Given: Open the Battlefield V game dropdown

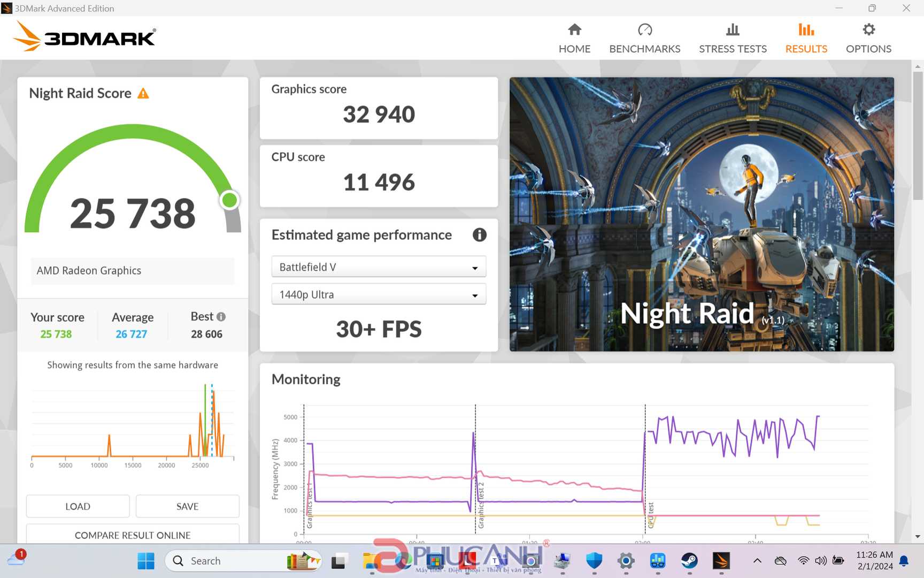Looking at the screenshot, I should pos(379,267).
